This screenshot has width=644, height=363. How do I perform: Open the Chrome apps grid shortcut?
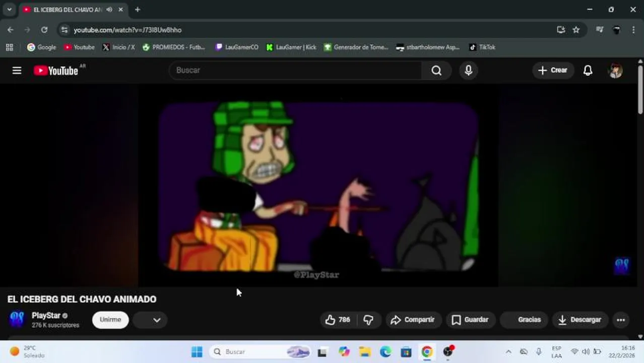pos(9,47)
